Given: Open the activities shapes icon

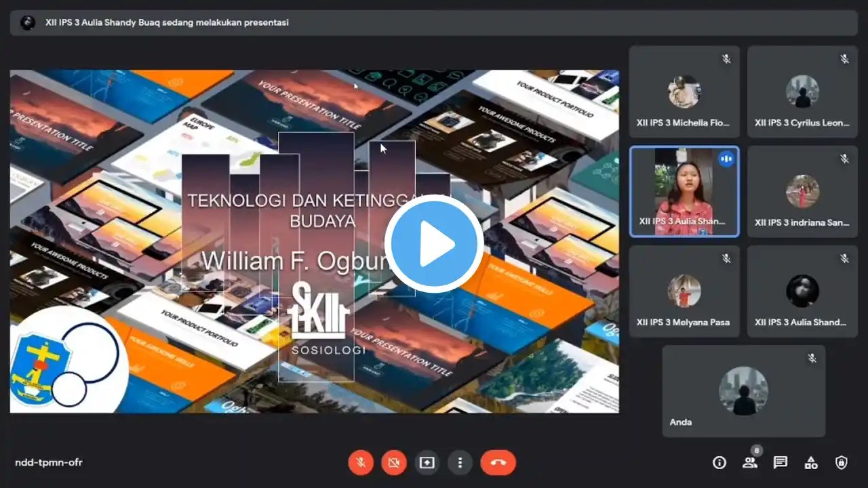Looking at the screenshot, I should 811,463.
